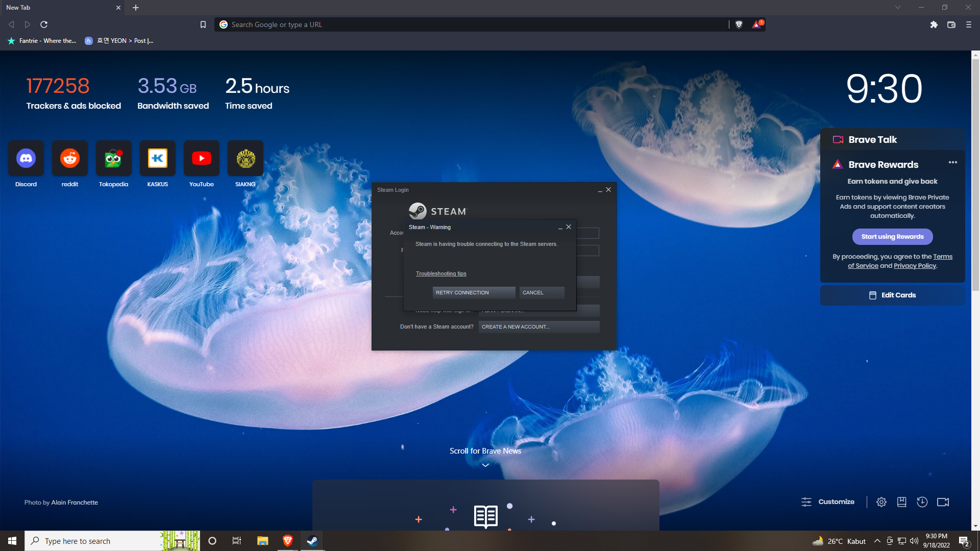Open a new tab with the plus button
The image size is (980, 551).
[136, 8]
